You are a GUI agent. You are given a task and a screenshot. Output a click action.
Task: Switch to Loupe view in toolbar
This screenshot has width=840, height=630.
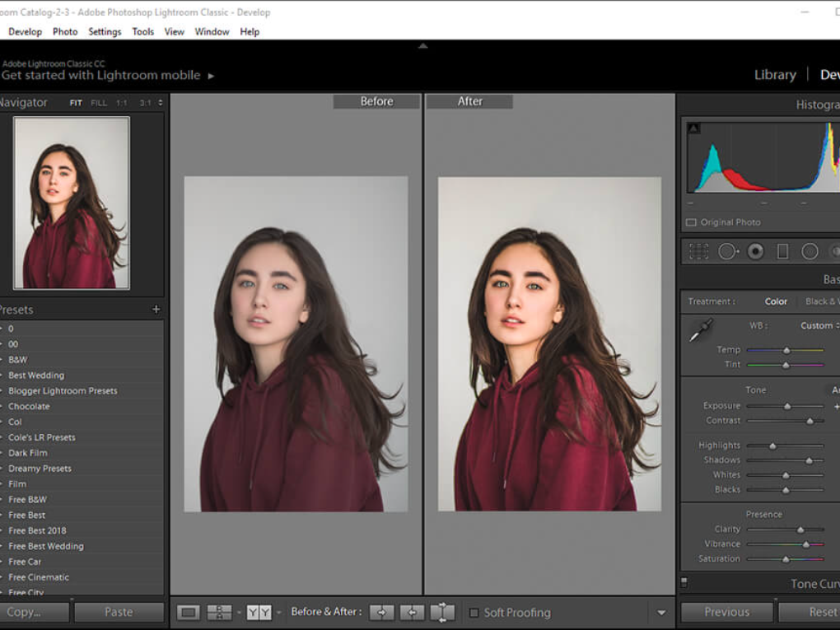189,612
